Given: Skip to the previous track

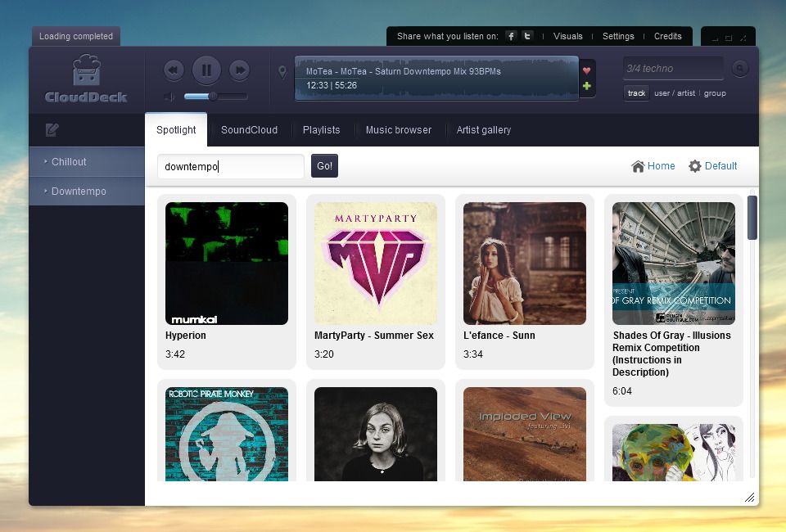Looking at the screenshot, I should point(174,70).
